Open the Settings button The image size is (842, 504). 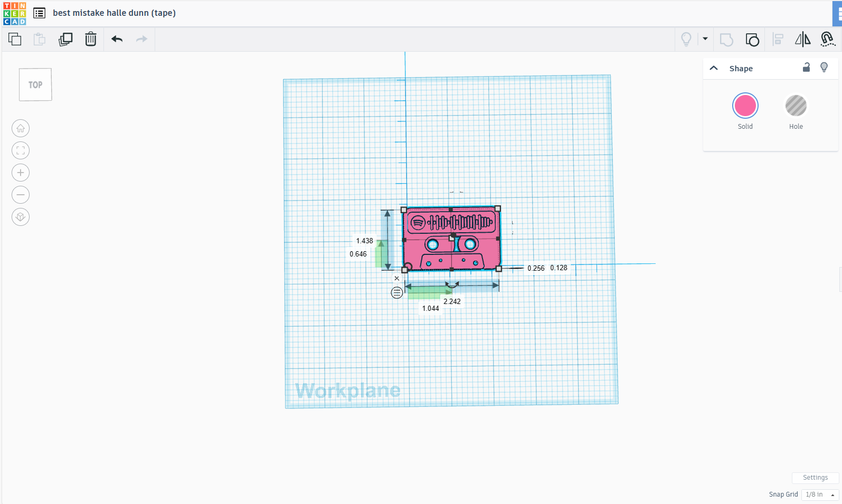pyautogui.click(x=815, y=478)
